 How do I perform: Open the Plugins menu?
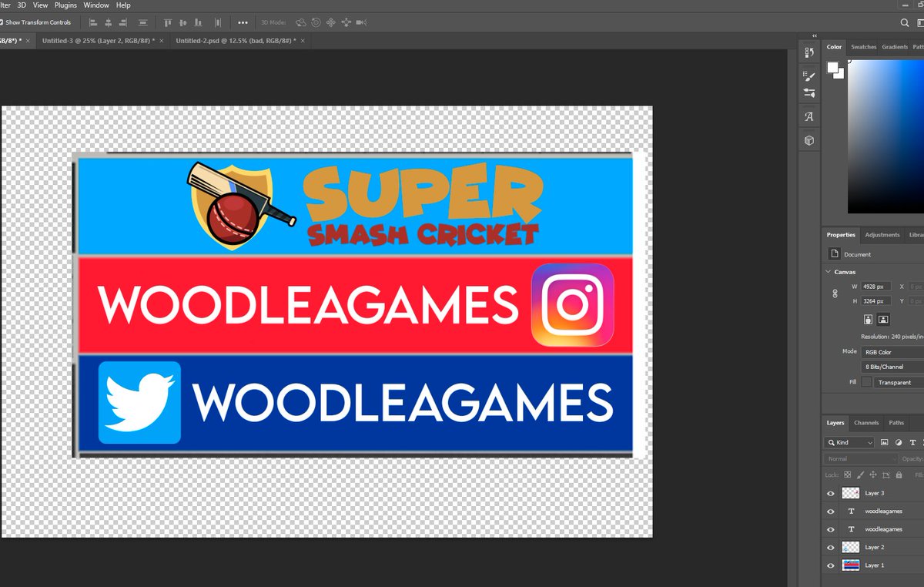65,5
